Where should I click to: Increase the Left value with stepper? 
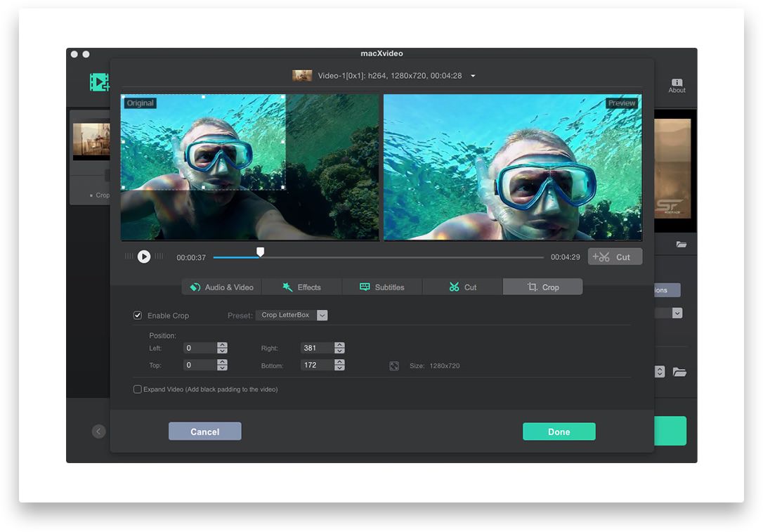tap(223, 345)
